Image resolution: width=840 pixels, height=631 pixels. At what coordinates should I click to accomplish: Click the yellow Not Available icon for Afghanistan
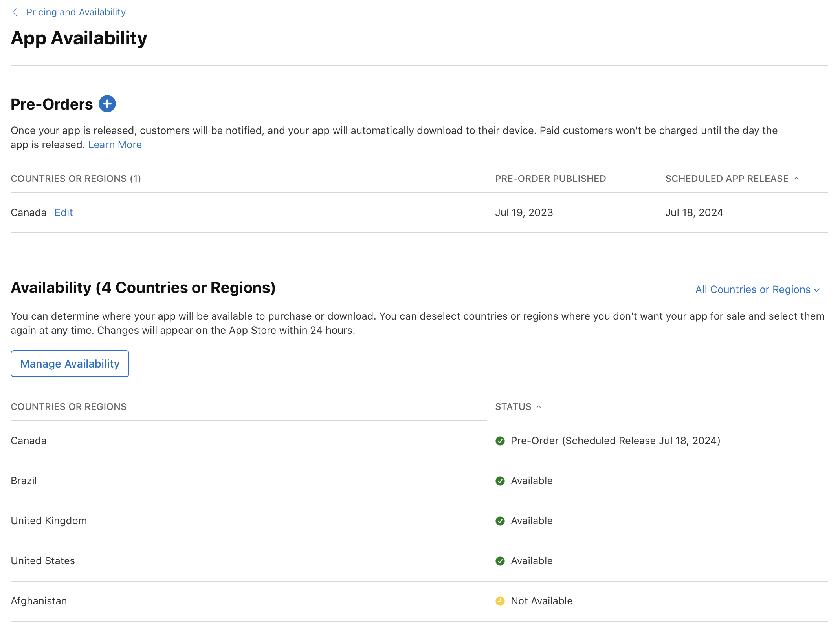coord(500,601)
